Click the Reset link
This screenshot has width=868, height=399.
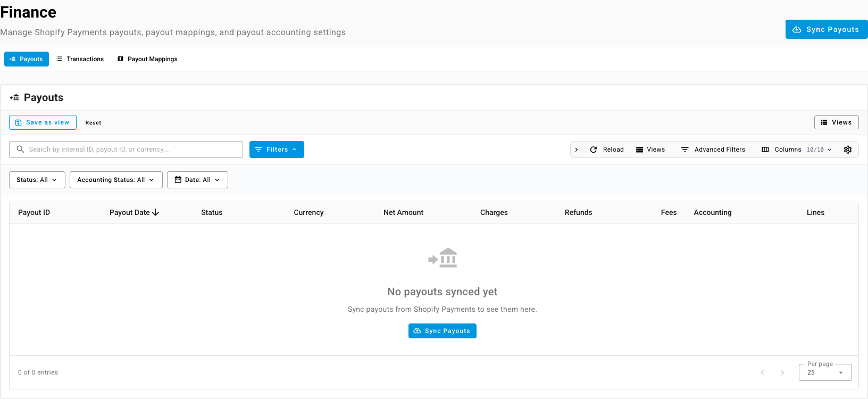click(93, 123)
